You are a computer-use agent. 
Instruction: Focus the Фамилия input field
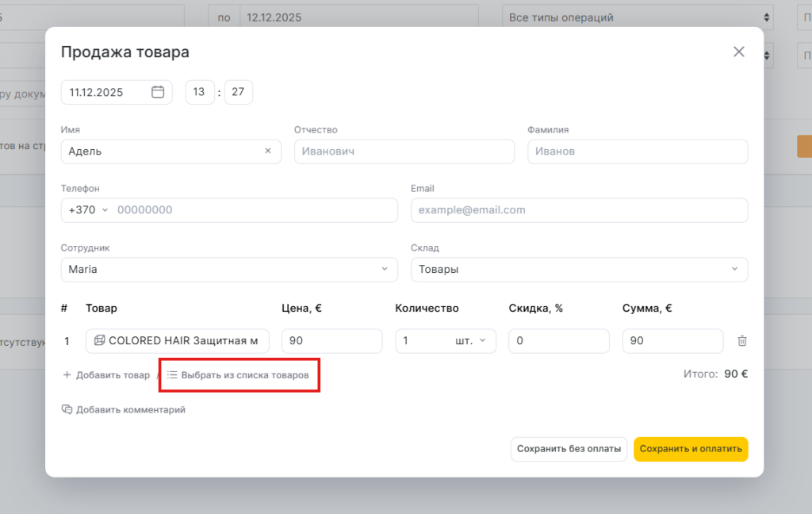638,151
